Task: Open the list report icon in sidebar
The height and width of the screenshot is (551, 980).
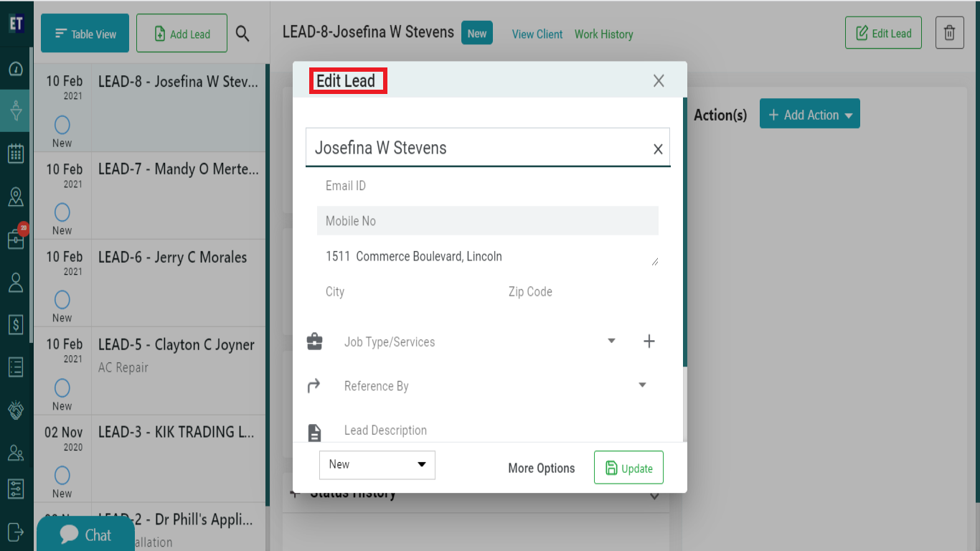Action: pos(16,367)
